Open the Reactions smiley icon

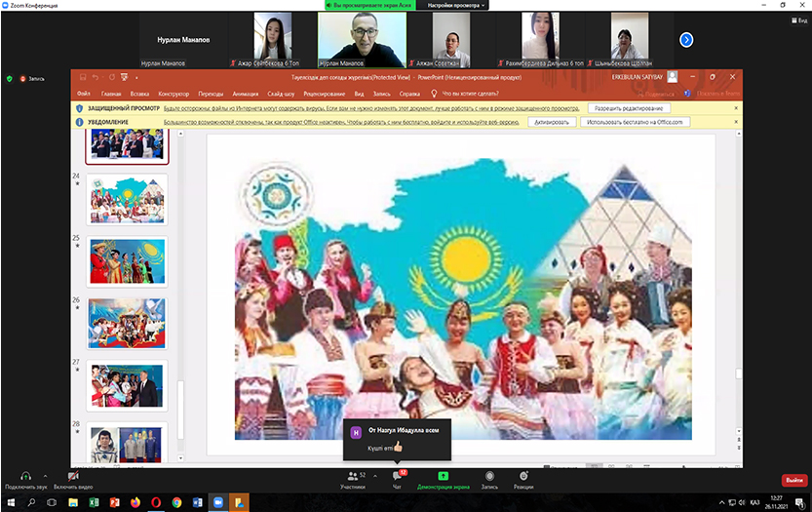tap(523, 475)
